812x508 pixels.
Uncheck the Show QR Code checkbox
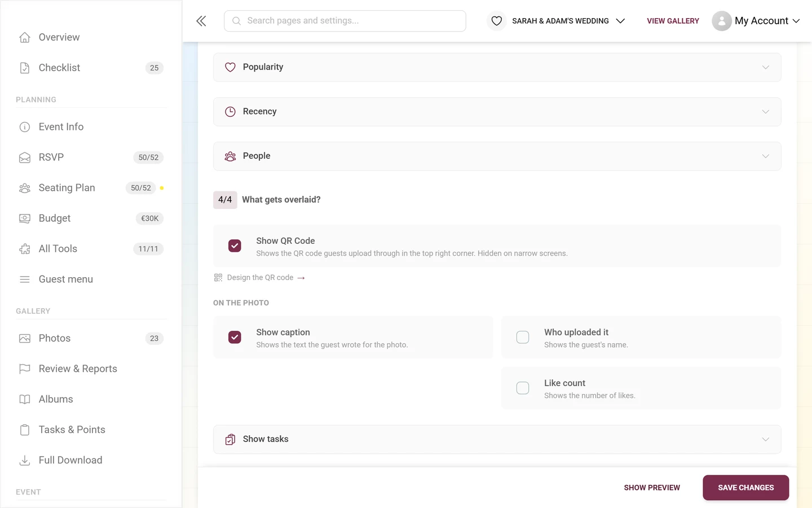(x=235, y=246)
